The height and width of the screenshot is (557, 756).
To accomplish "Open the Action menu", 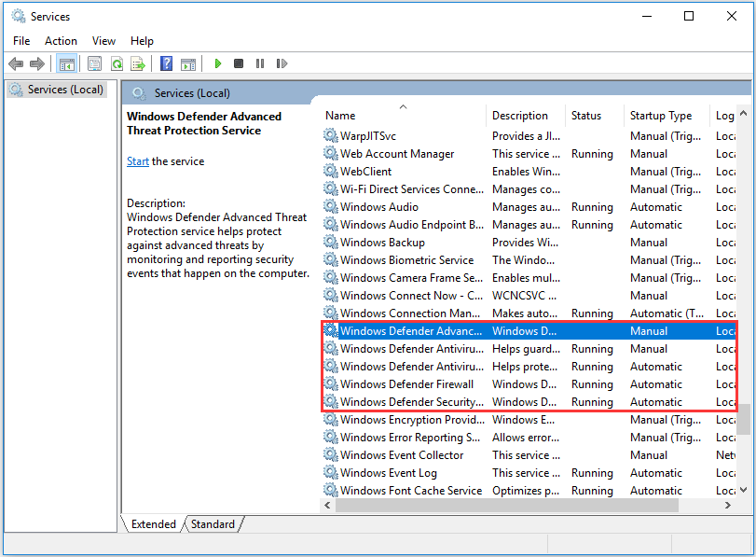I will (x=61, y=41).
